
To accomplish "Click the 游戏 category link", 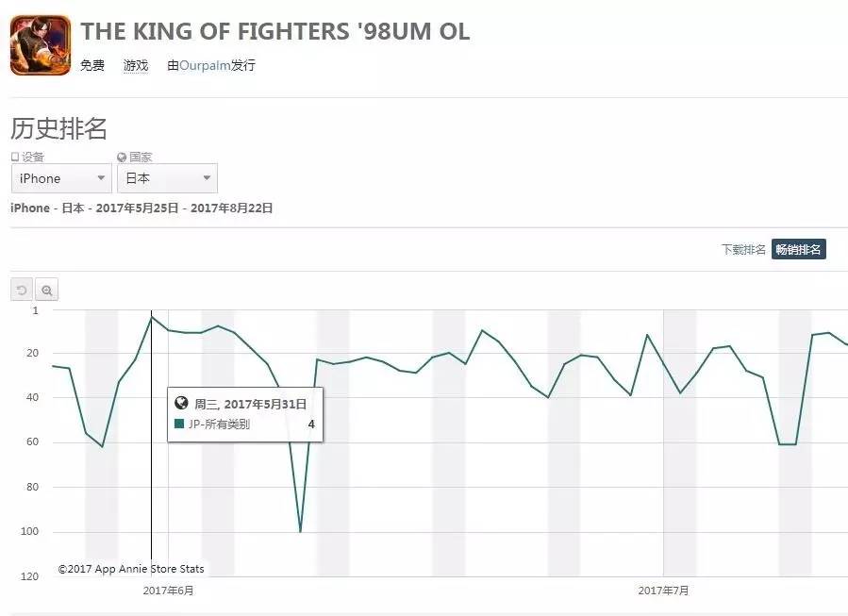I will (136, 65).
